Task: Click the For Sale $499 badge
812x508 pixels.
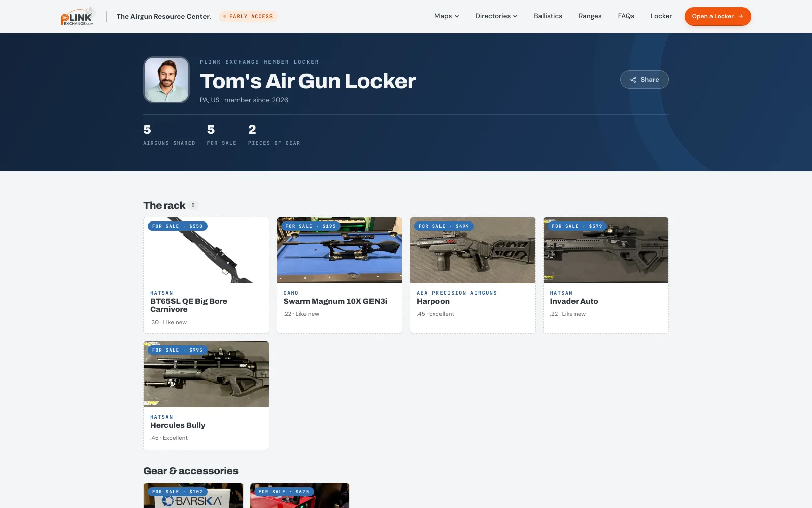Action: pyautogui.click(x=444, y=226)
